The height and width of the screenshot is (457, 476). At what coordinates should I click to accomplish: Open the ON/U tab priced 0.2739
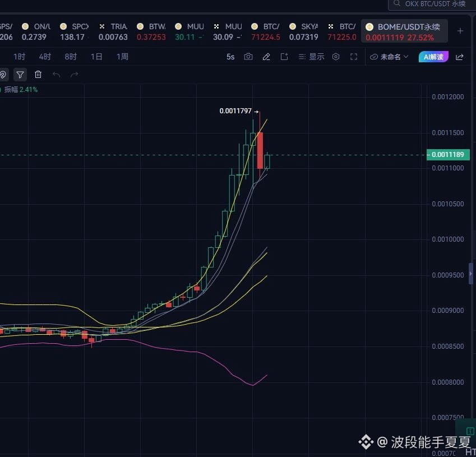click(35, 31)
